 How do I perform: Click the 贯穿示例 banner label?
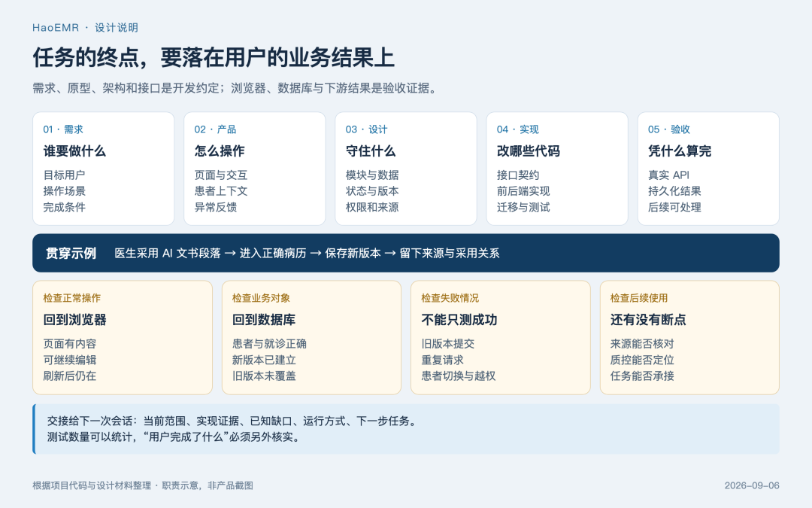(x=71, y=253)
